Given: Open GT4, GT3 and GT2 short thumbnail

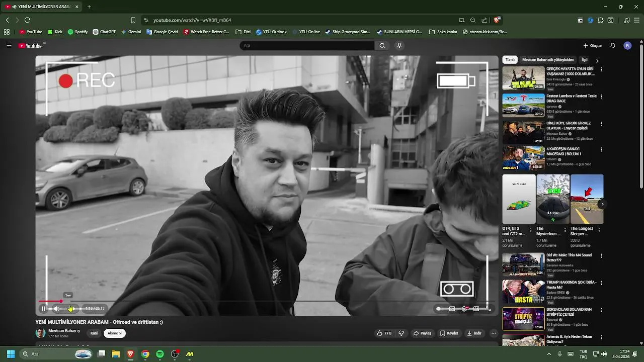Looking at the screenshot, I should coord(519,199).
